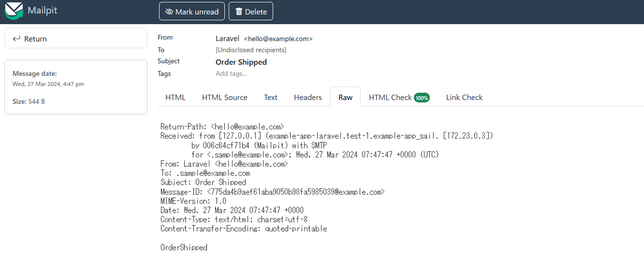The height and width of the screenshot is (271, 644).
Task: Click the green 100% score badge
Action: click(422, 97)
